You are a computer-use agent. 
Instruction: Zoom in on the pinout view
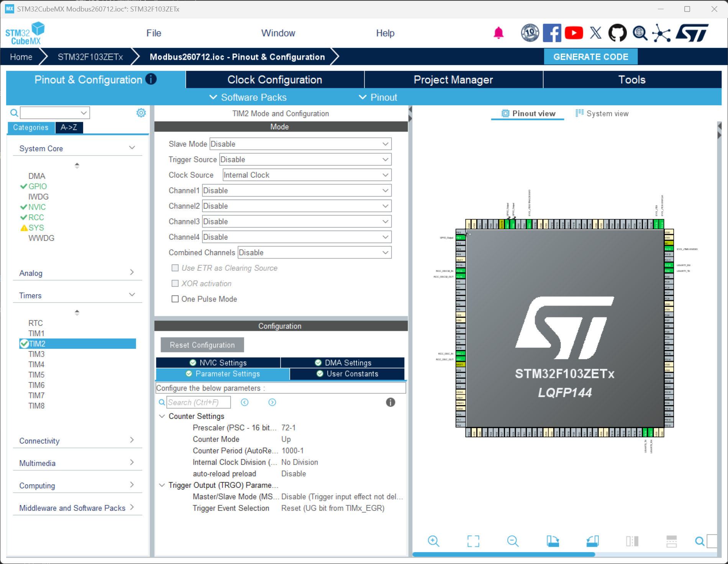coord(433,541)
